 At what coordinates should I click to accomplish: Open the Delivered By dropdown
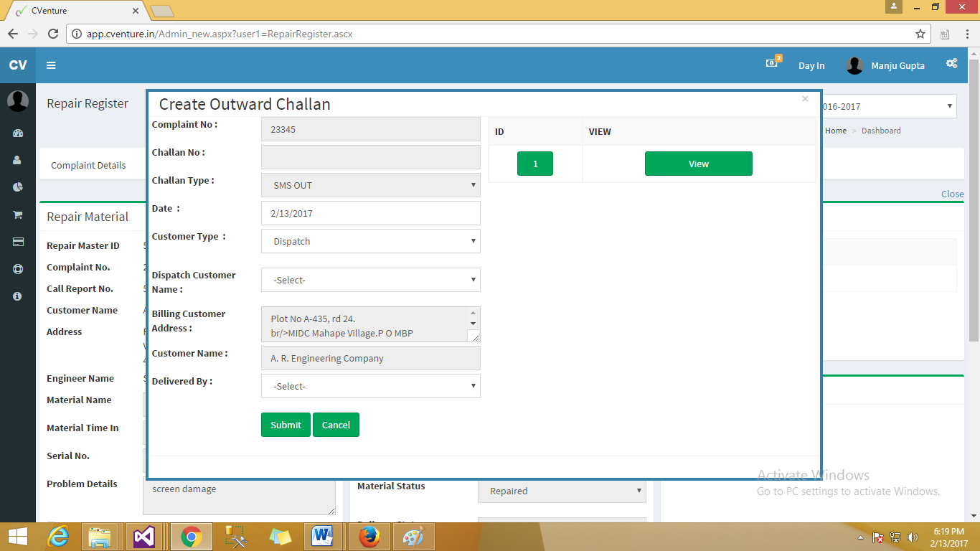371,386
